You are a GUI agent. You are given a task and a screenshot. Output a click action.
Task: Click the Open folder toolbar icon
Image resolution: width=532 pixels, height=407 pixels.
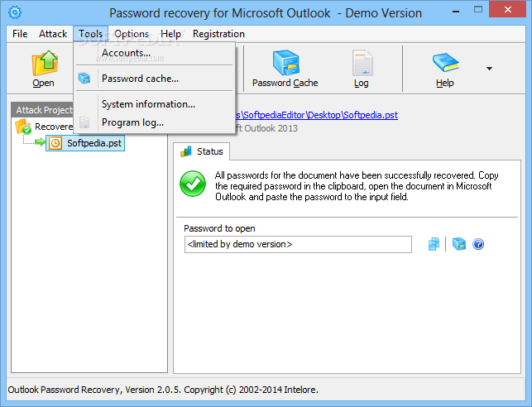tap(45, 63)
